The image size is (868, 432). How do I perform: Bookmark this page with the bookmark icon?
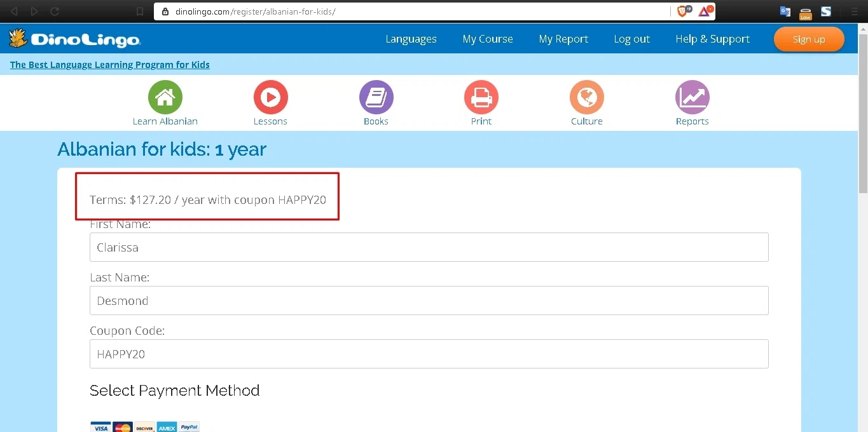coord(140,11)
